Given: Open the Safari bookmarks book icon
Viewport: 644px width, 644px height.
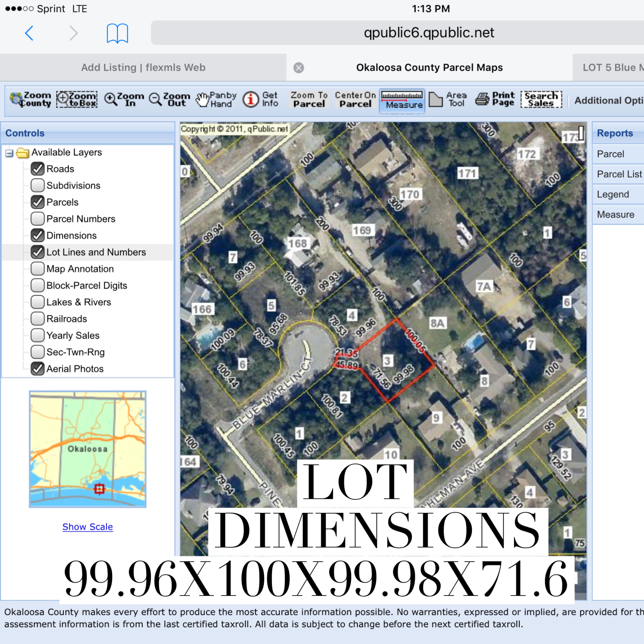Looking at the screenshot, I should click(117, 33).
